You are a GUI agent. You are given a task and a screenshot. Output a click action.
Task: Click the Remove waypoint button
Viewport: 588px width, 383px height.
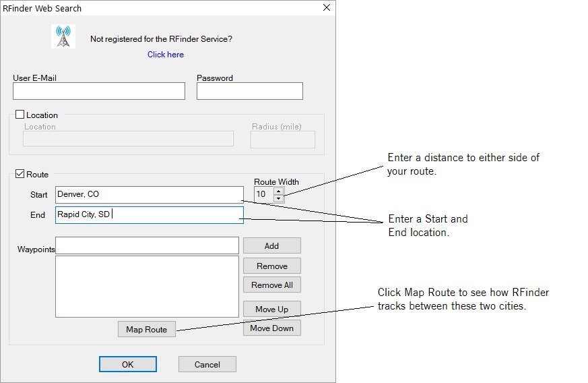click(x=272, y=266)
